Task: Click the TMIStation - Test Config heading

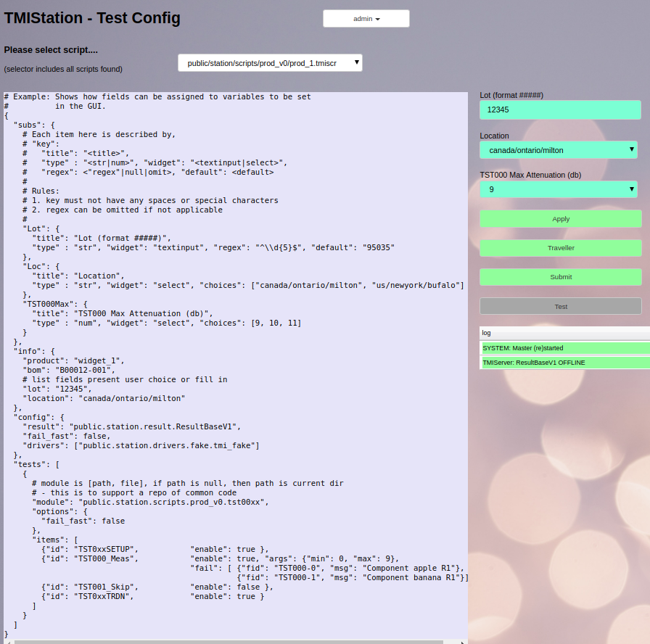Action: tap(92, 18)
